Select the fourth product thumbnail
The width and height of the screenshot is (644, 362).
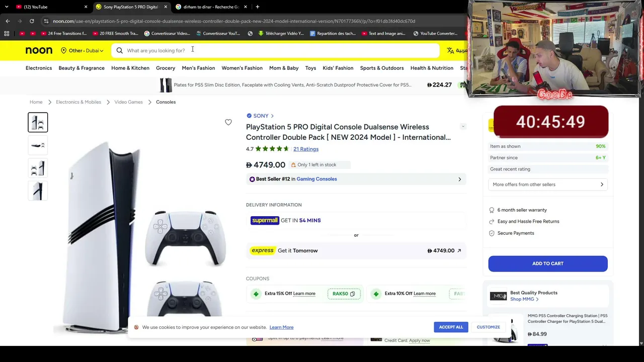click(38, 191)
